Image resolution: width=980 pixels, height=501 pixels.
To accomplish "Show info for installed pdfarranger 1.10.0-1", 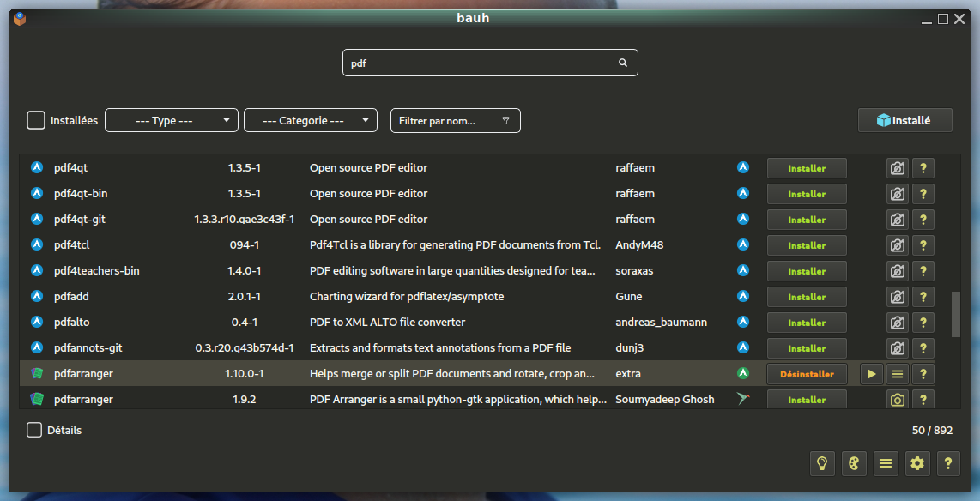I will (923, 373).
